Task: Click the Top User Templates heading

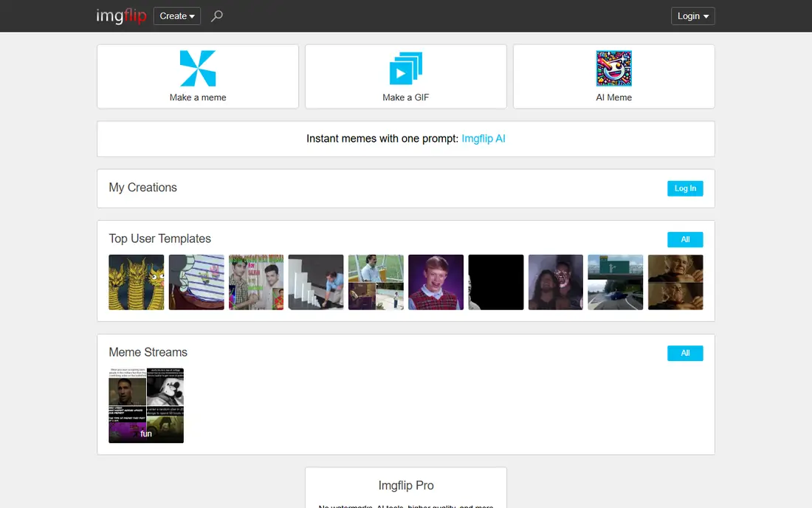Action: [x=160, y=238]
